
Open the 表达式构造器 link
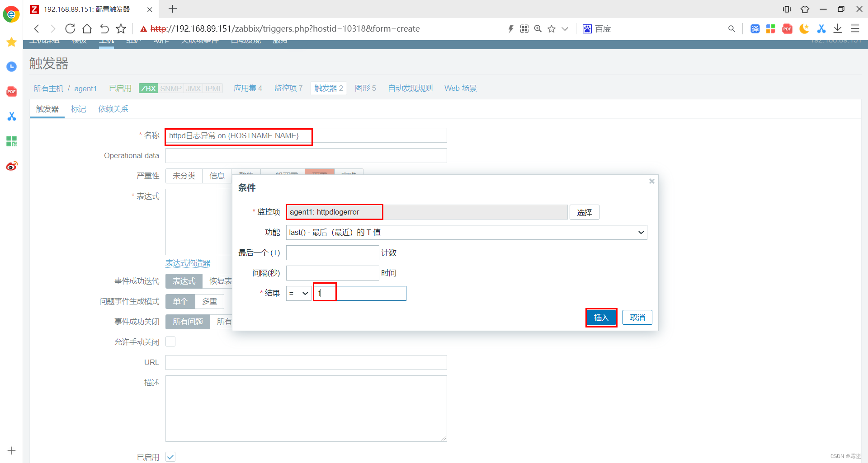[188, 263]
